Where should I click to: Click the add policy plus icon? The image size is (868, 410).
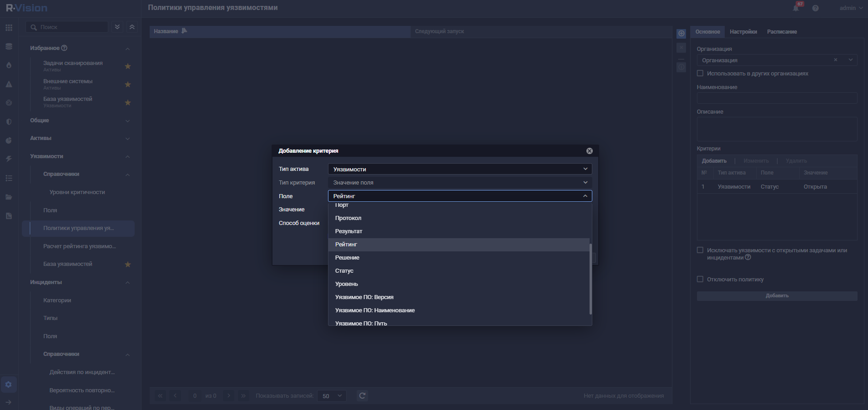681,33
